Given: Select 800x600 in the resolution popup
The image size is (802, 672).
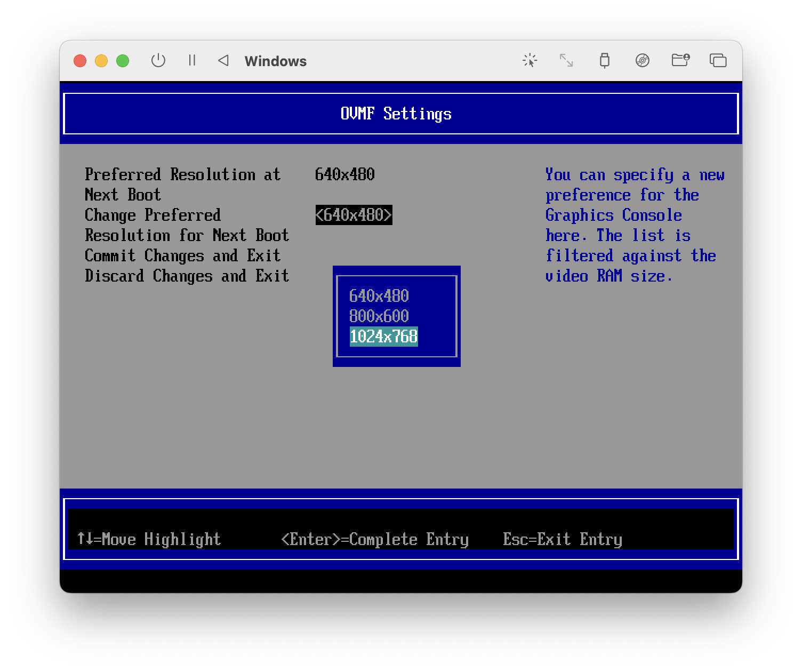Looking at the screenshot, I should (379, 316).
